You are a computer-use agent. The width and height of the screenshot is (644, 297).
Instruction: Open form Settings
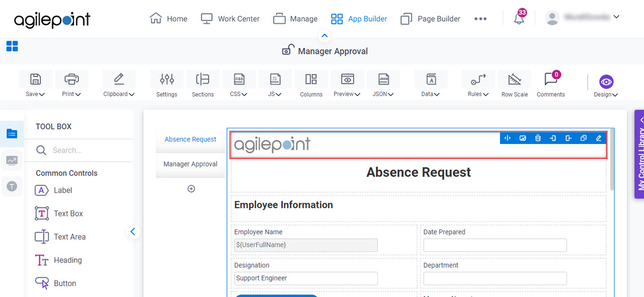point(167,84)
